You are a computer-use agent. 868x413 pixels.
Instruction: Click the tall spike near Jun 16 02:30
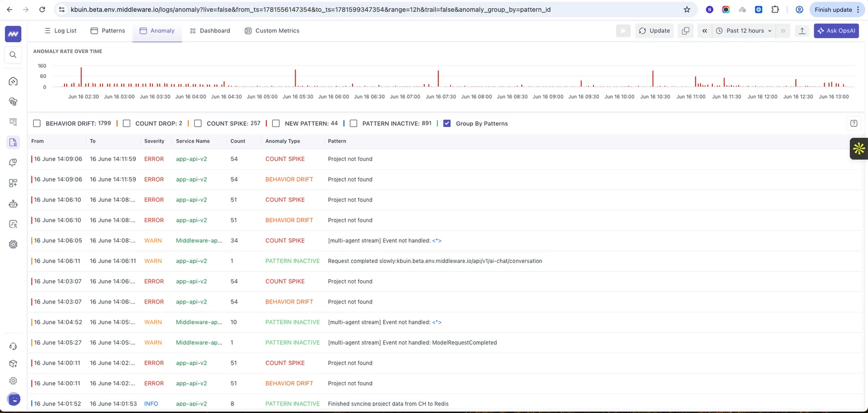[x=81, y=77]
